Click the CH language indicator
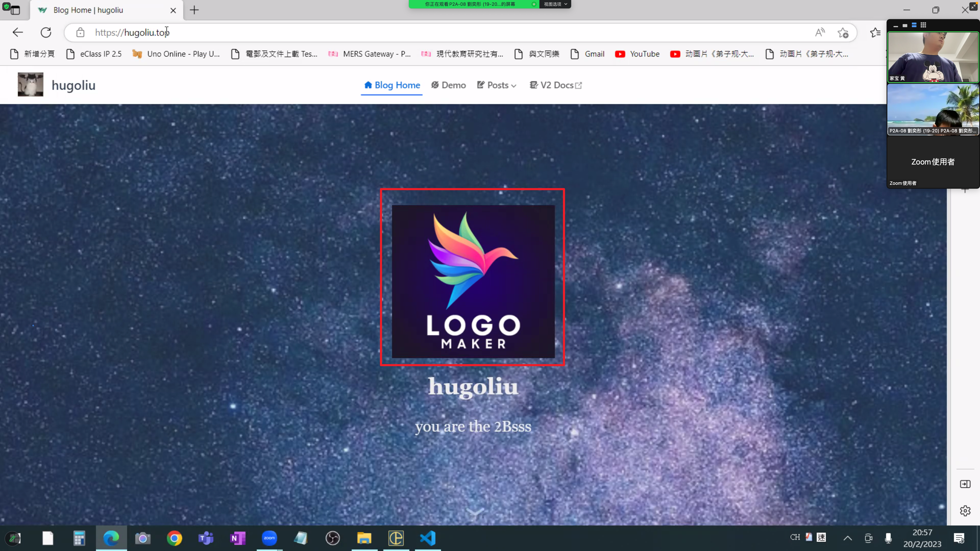This screenshot has width=980, height=551. (795, 537)
